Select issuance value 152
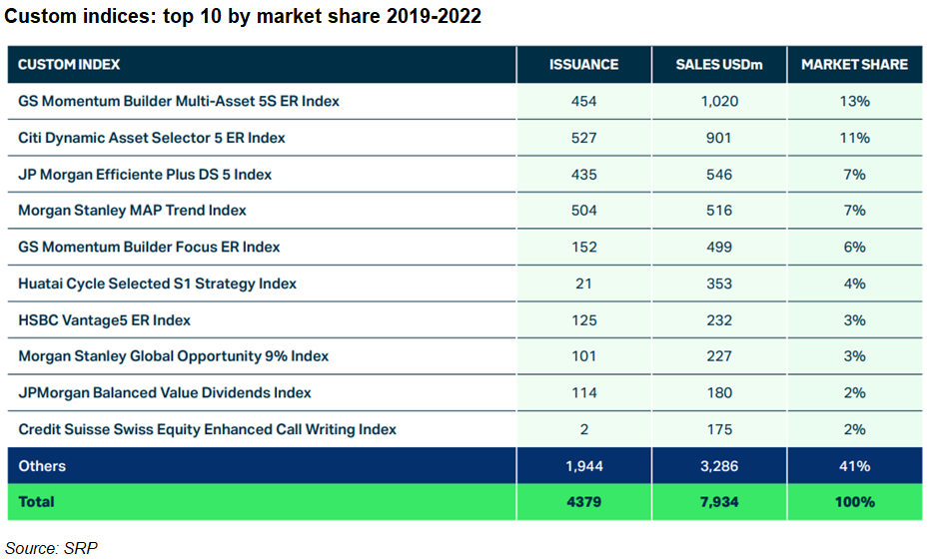Screen dimensions: 936x560 click(583, 247)
